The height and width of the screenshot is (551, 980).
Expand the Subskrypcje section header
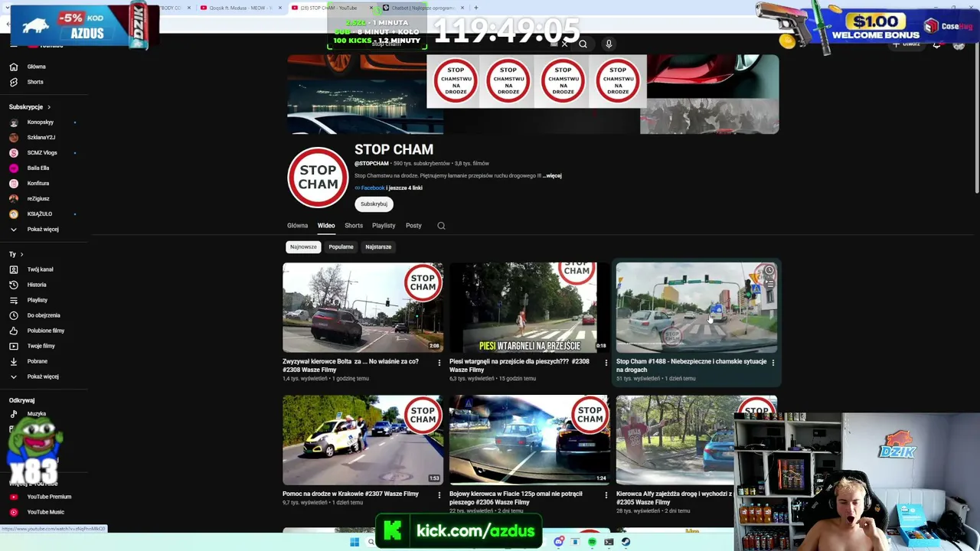coord(30,107)
